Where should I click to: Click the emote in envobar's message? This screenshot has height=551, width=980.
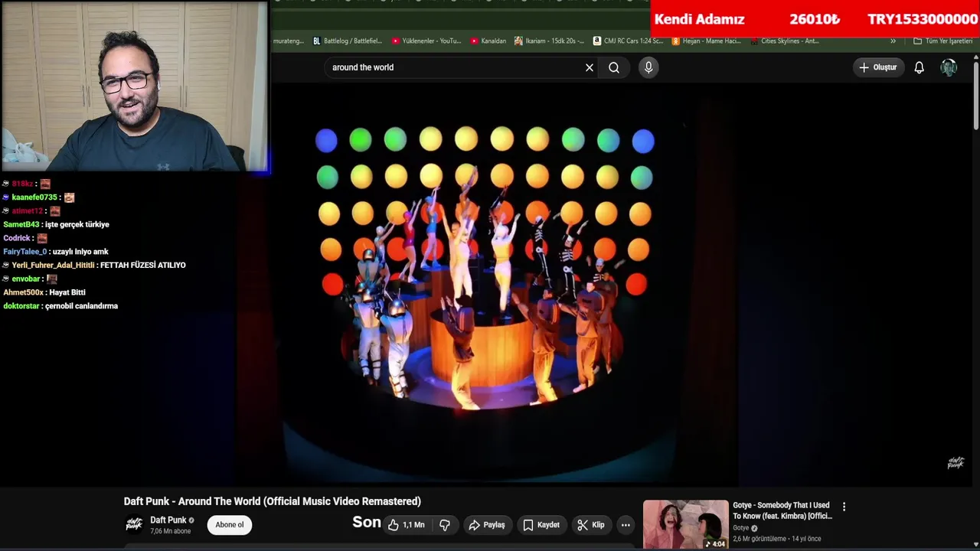point(51,279)
